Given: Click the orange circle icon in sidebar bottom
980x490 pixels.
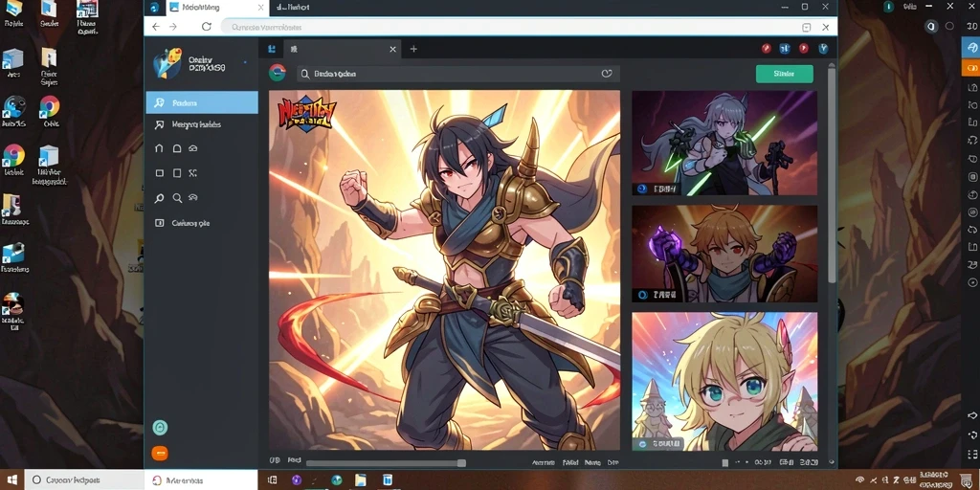Looking at the screenshot, I should [x=160, y=453].
